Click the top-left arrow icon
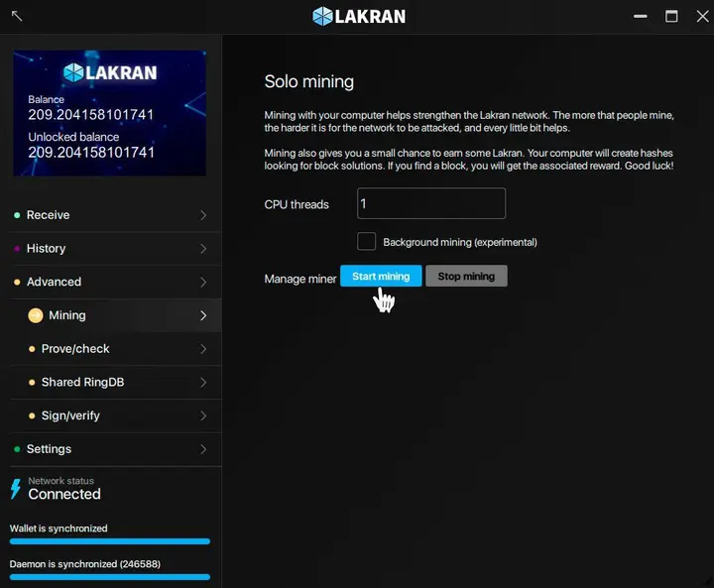The height and width of the screenshot is (588, 714). (x=17, y=16)
